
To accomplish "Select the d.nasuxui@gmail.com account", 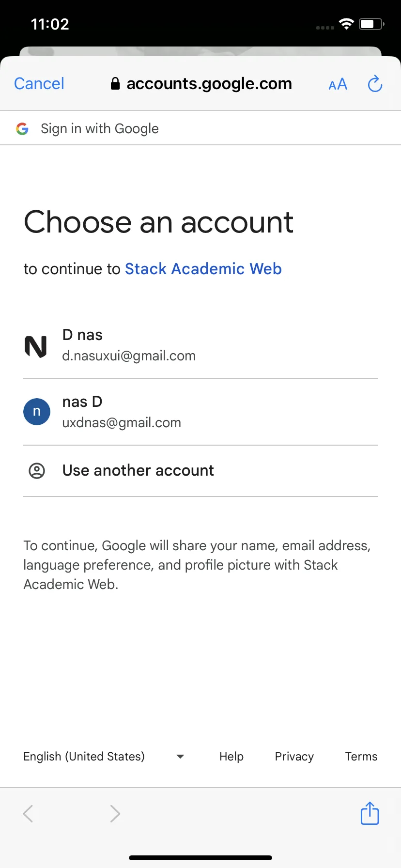I will (x=200, y=345).
